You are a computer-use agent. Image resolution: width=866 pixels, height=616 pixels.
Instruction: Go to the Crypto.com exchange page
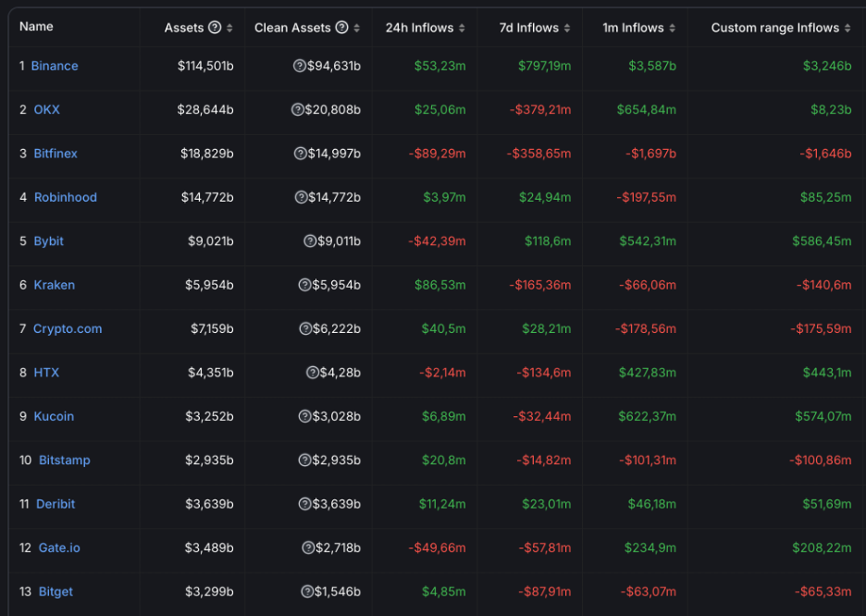pos(68,328)
